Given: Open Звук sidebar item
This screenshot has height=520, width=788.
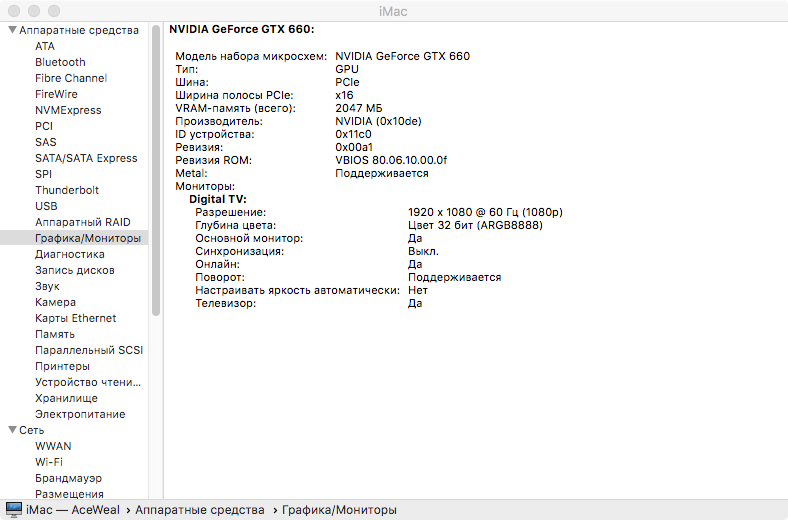Looking at the screenshot, I should point(47,286).
